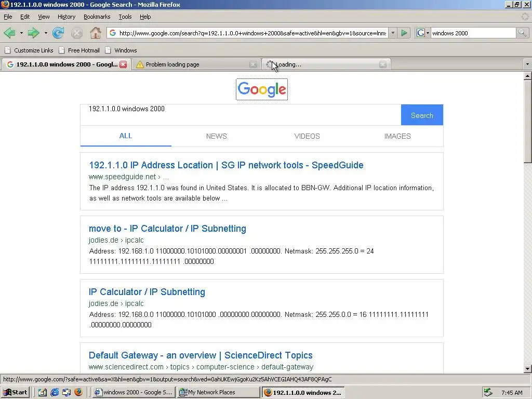The width and height of the screenshot is (532, 399).
Task: Click the vertical scrollbar thumb
Action: point(528,122)
